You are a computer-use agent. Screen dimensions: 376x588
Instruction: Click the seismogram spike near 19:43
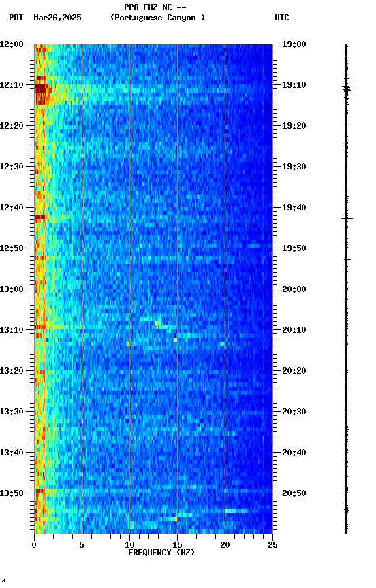347,218
